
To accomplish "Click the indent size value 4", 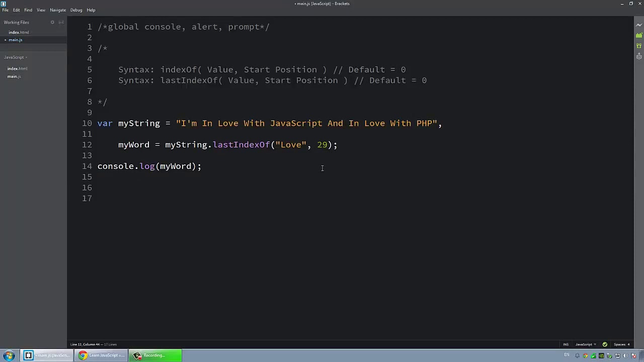I will coord(628,344).
